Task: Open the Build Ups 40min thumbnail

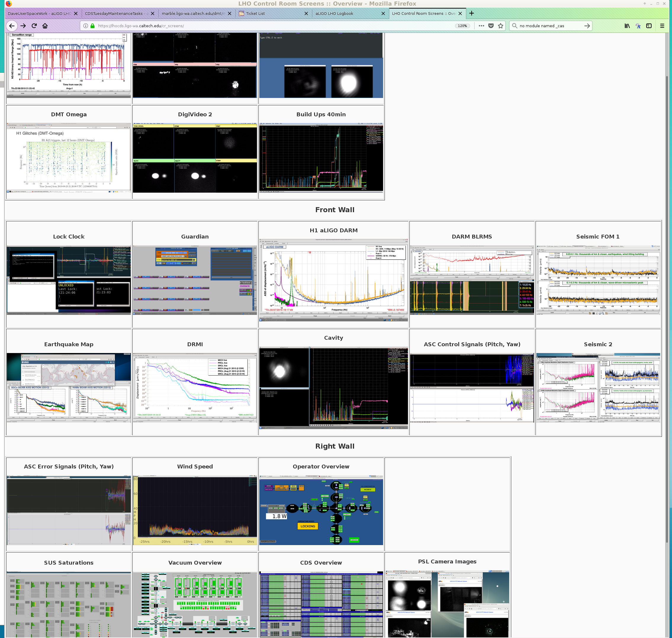Action: (x=321, y=158)
